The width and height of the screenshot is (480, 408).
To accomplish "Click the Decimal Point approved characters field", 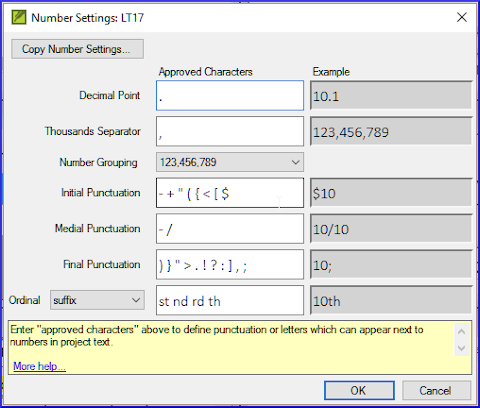I will tap(230, 95).
